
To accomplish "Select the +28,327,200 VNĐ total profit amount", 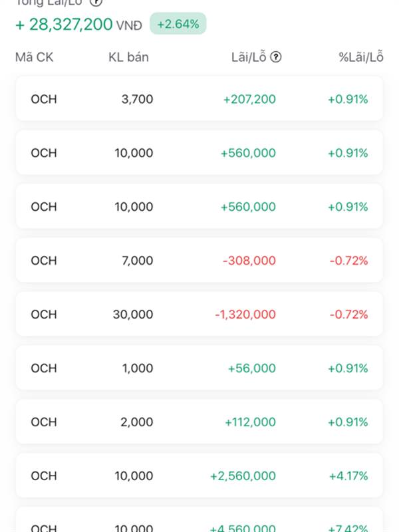I will click(x=78, y=25).
